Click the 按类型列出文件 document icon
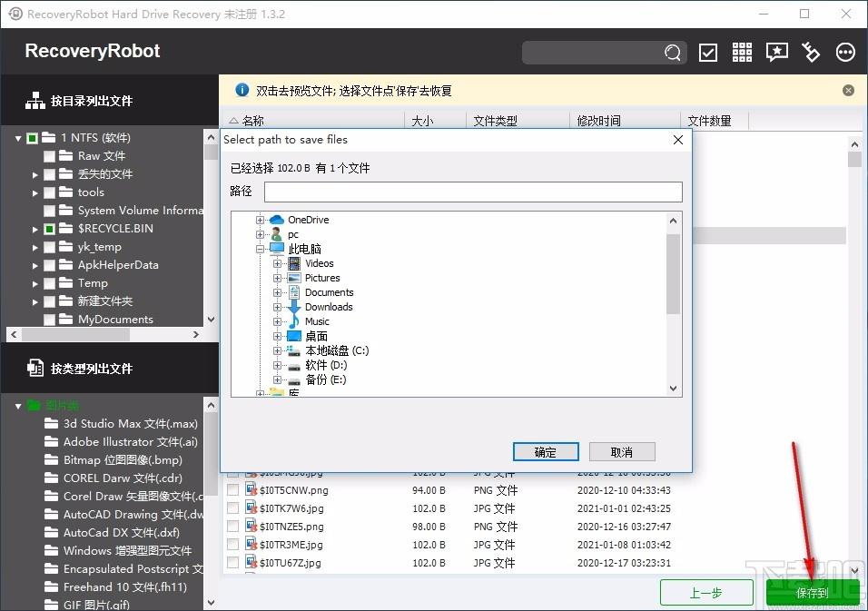This screenshot has width=868, height=611. tap(35, 368)
